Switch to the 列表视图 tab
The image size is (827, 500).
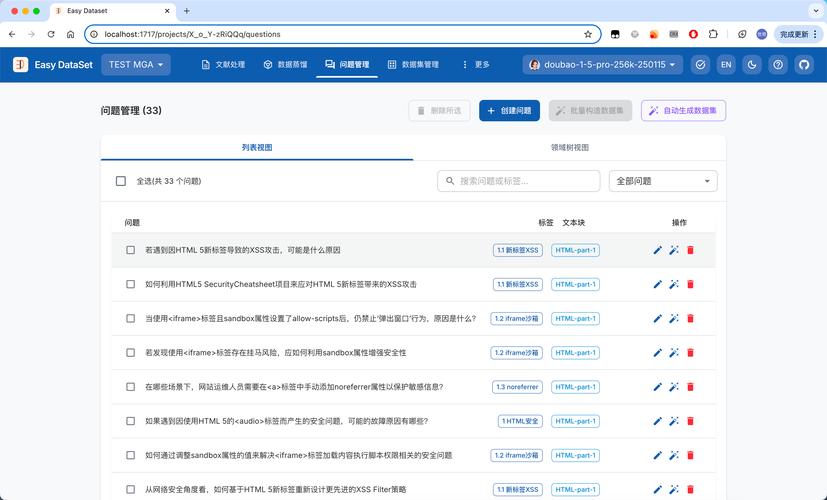pyautogui.click(x=257, y=148)
